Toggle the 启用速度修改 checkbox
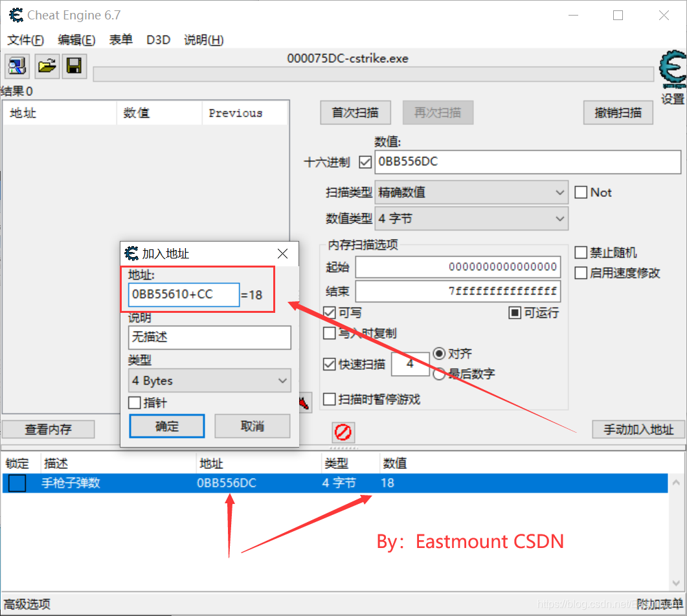 pos(581,273)
